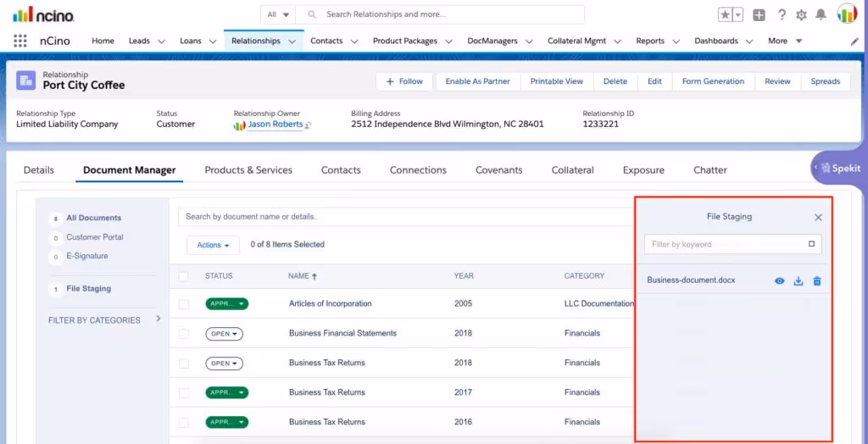Screen dimensions: 868x444
Task: Expand the DocManagers chevron
Action: pyautogui.click(x=529, y=41)
